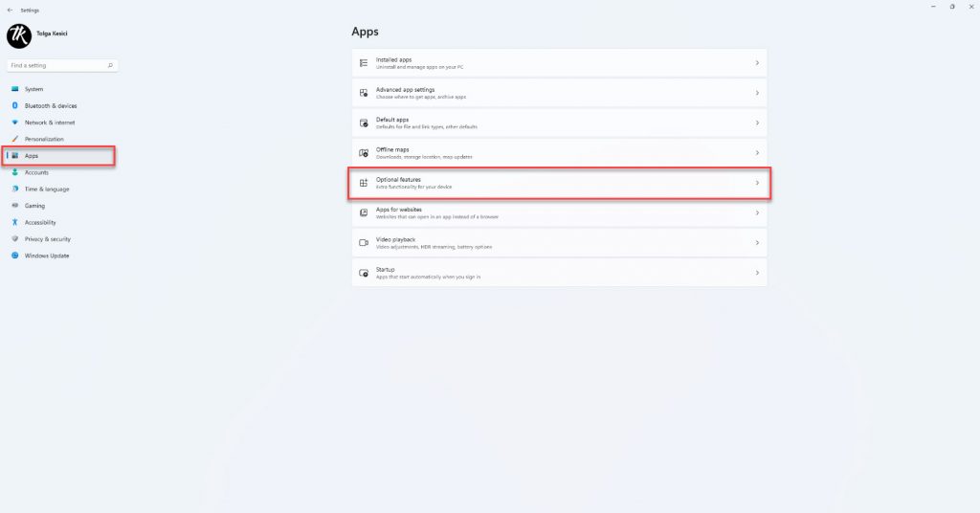This screenshot has width=980, height=513.
Task: Expand Optional features with its chevron
Action: [x=757, y=183]
